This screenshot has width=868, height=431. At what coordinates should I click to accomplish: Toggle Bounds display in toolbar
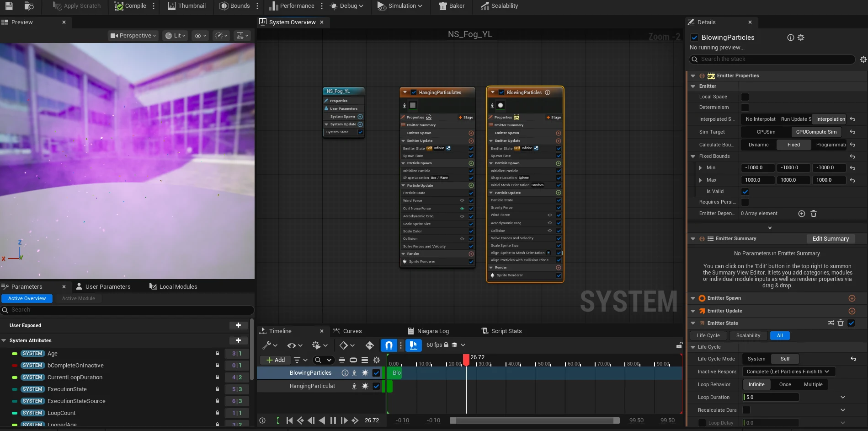234,6
